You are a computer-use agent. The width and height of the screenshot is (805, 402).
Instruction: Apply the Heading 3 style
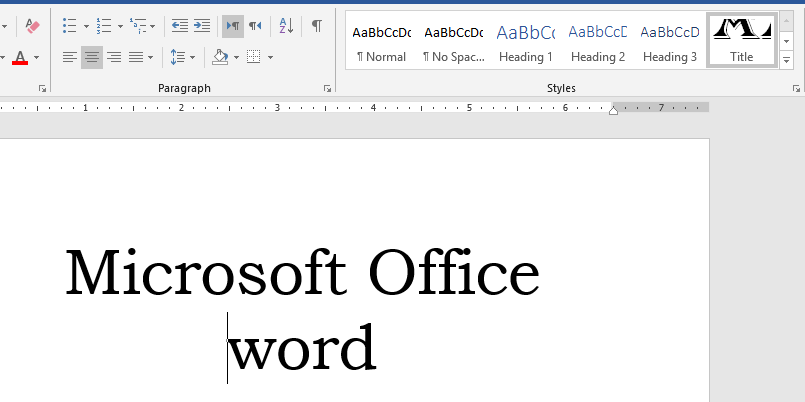click(669, 41)
